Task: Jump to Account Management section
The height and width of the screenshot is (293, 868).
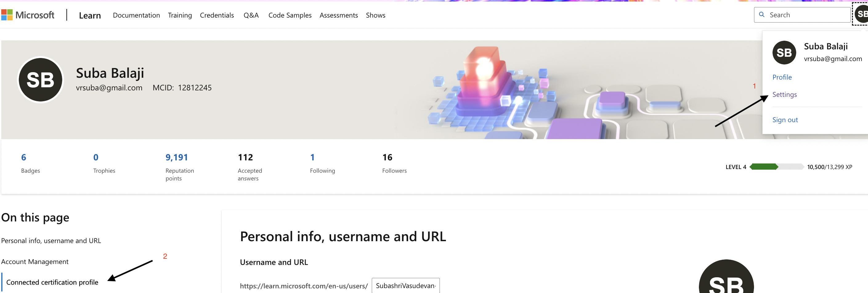Action: tap(35, 262)
